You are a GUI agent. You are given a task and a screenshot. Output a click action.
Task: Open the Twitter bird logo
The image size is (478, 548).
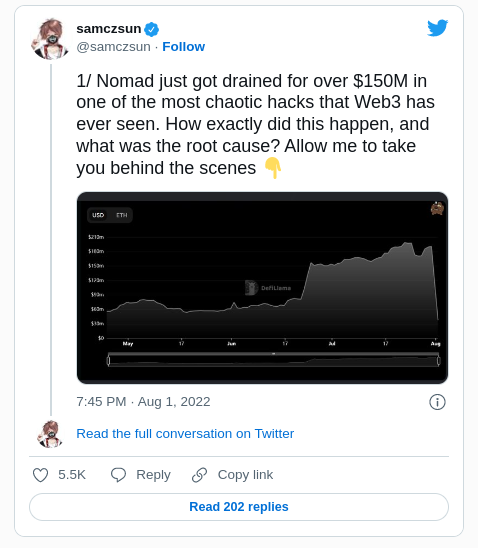(x=437, y=28)
